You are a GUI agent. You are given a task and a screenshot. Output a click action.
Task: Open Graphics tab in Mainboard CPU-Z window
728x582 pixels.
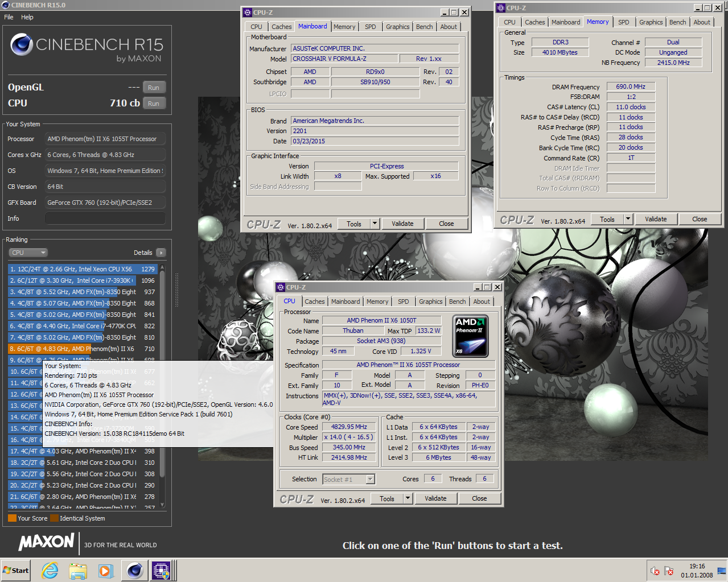click(397, 27)
